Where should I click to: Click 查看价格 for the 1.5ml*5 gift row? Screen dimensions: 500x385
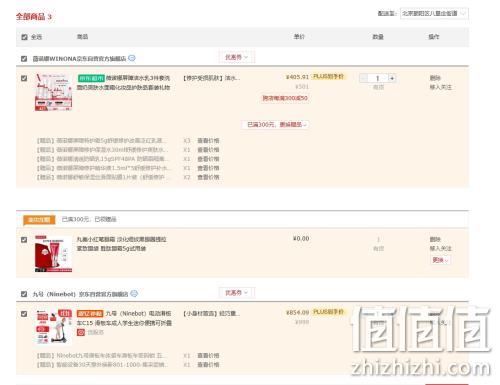[x=208, y=168]
